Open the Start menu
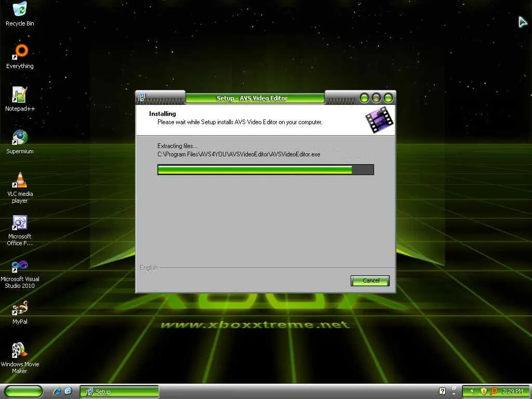This screenshot has width=532, height=399. 23,392
